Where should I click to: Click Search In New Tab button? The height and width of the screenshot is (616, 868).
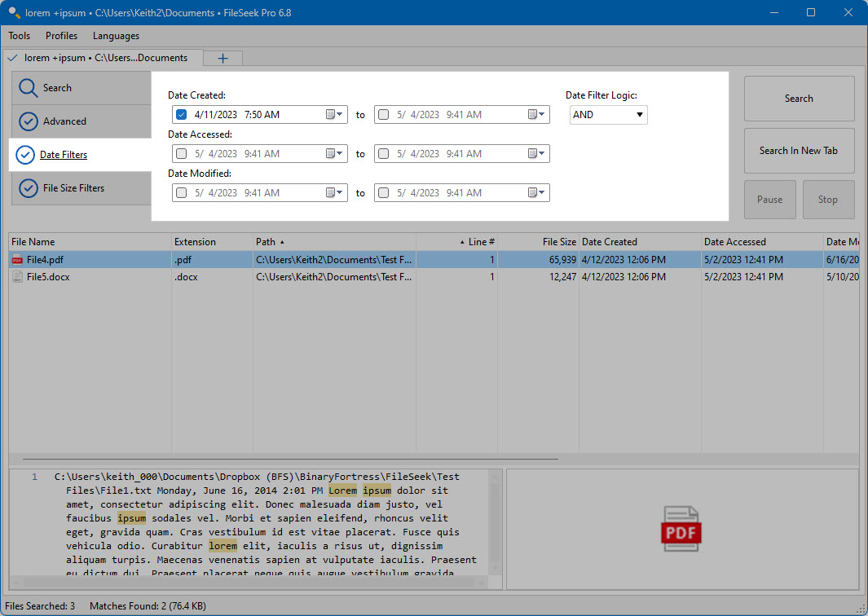799,151
